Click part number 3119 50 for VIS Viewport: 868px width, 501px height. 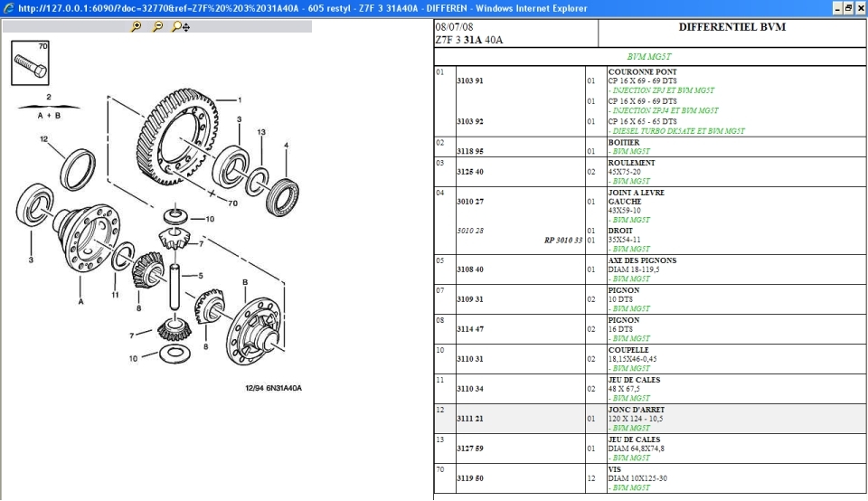(469, 478)
